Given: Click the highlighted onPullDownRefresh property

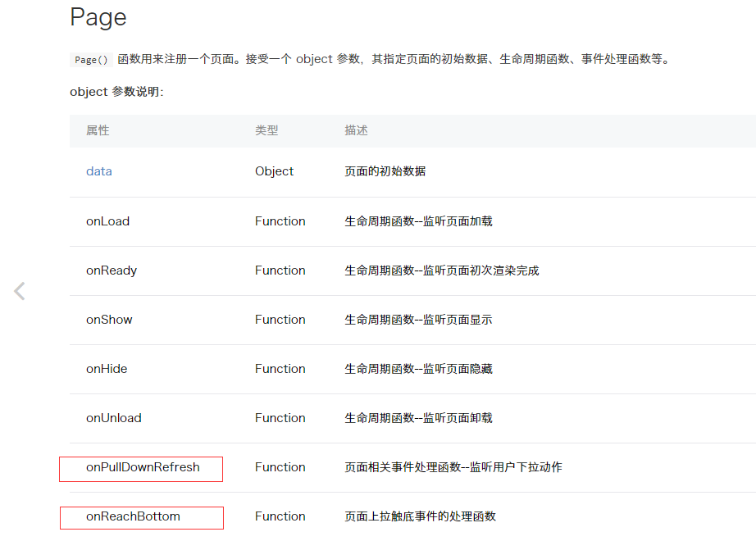Looking at the screenshot, I should pyautogui.click(x=142, y=468).
